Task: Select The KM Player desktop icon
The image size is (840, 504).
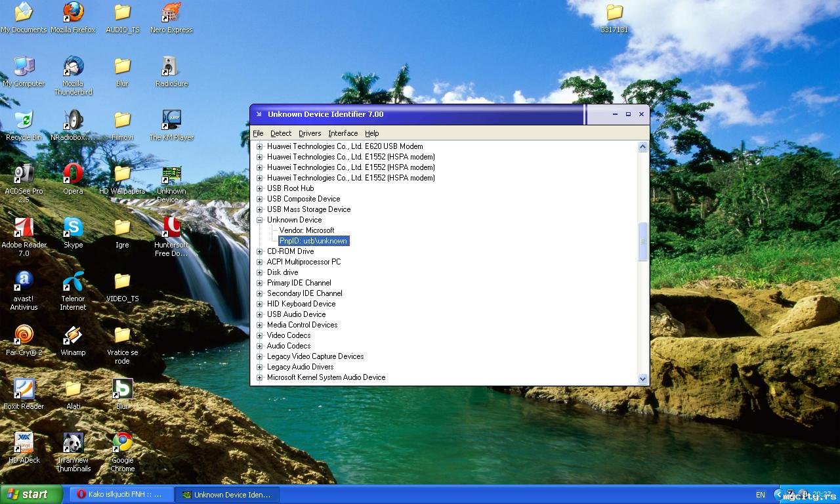Action: [171, 120]
